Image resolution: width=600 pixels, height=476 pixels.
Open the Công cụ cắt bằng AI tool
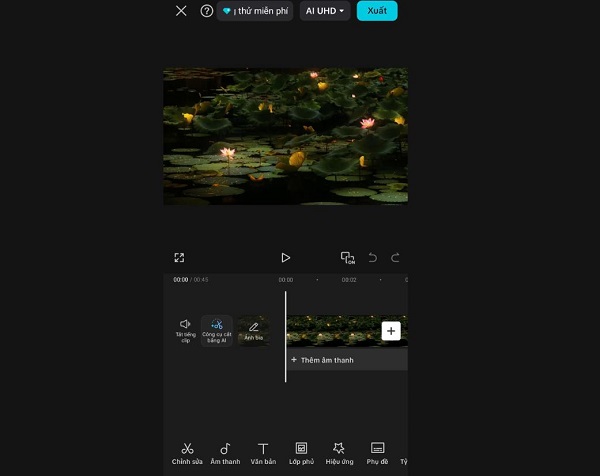[217, 330]
